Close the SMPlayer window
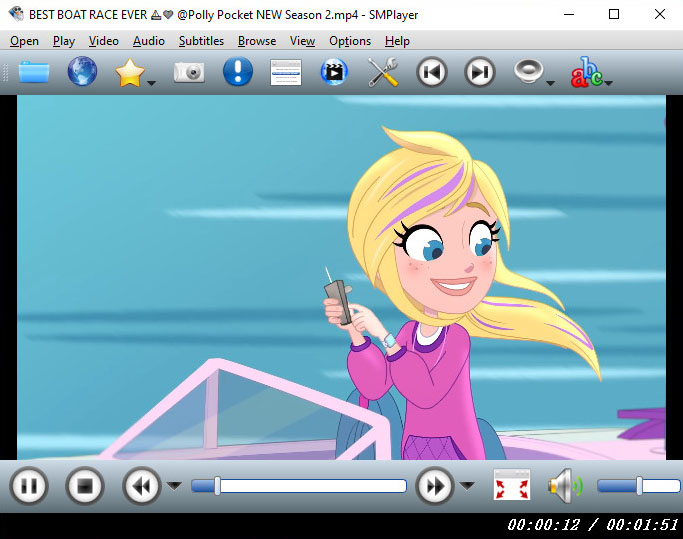The width and height of the screenshot is (683, 539). click(x=659, y=14)
